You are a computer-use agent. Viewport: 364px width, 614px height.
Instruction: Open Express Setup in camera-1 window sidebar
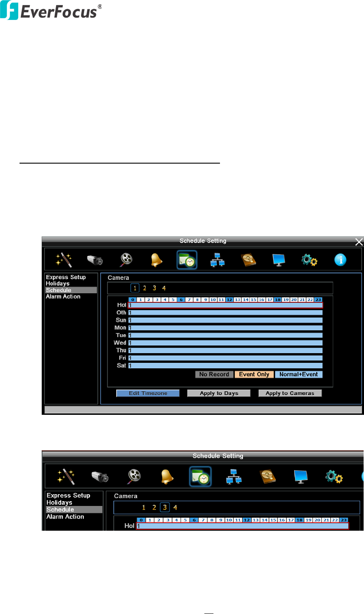pyautogui.click(x=66, y=277)
